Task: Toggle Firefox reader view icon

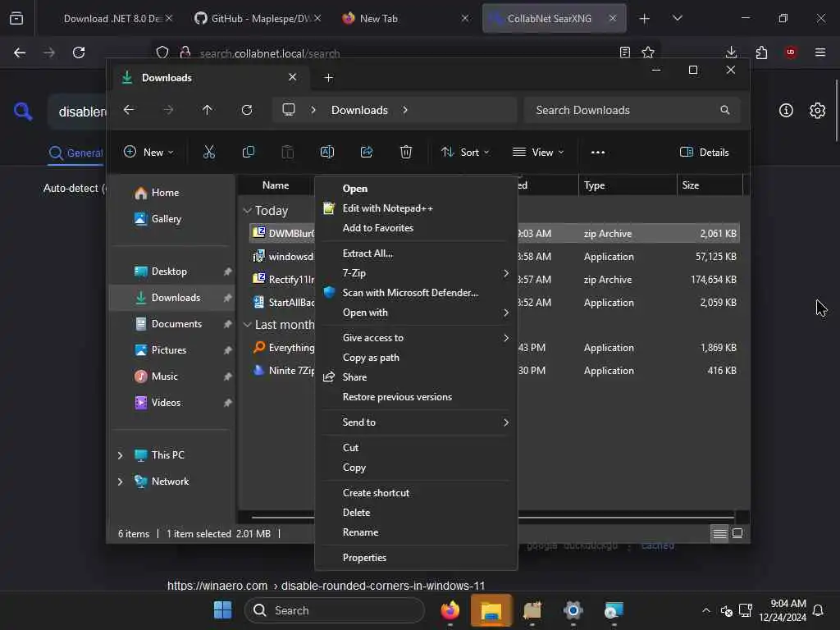Action: 624,52
